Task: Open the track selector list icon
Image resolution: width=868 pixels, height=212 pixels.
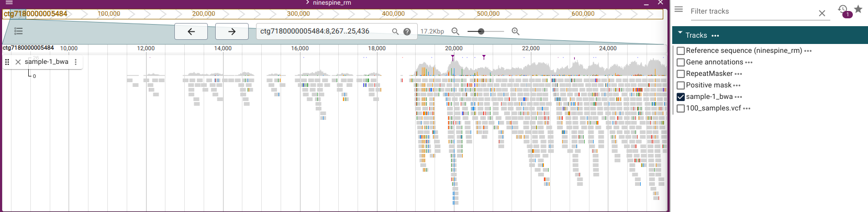Action: 18,31
